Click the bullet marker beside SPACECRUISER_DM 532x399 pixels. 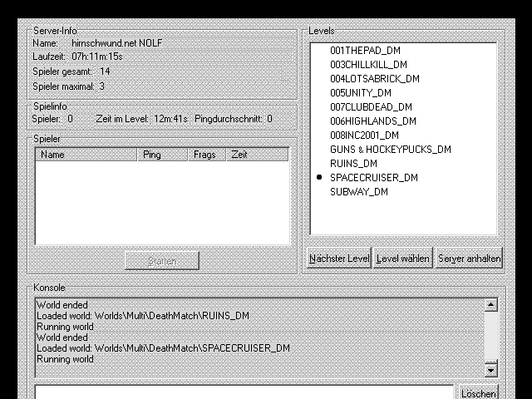click(x=319, y=177)
